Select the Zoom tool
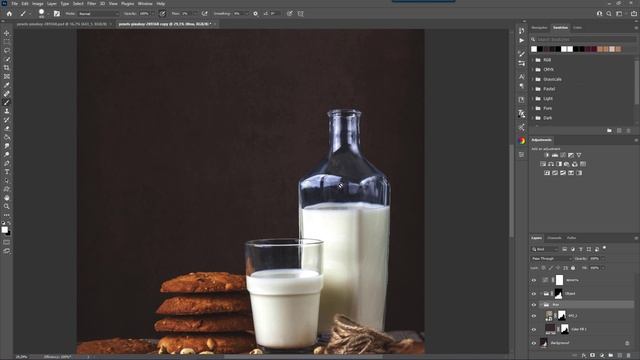The width and height of the screenshot is (640, 360). click(7, 207)
